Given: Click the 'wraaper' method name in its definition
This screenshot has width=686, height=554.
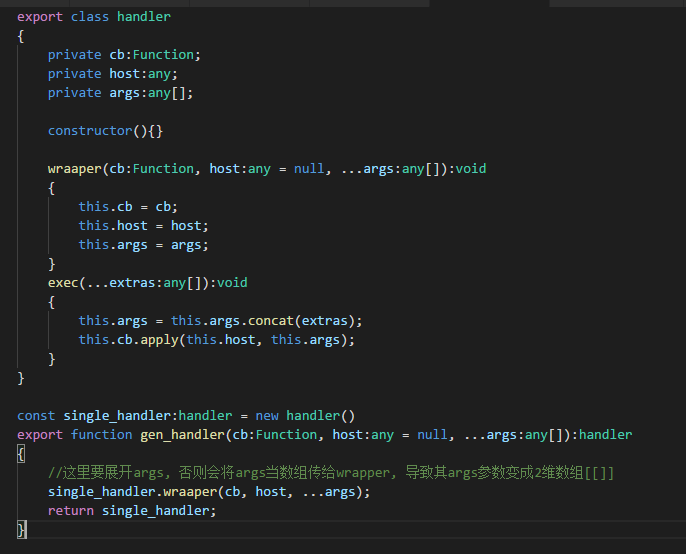Looking at the screenshot, I should (74, 169).
